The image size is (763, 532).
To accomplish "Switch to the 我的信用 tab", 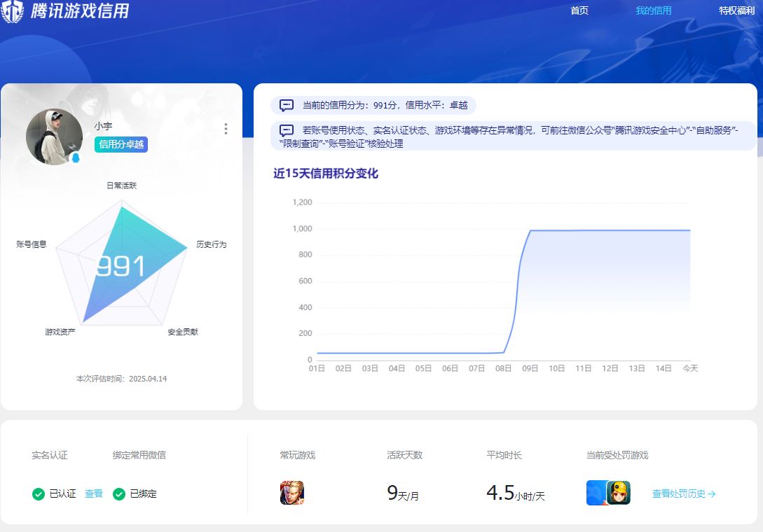I will [x=654, y=10].
